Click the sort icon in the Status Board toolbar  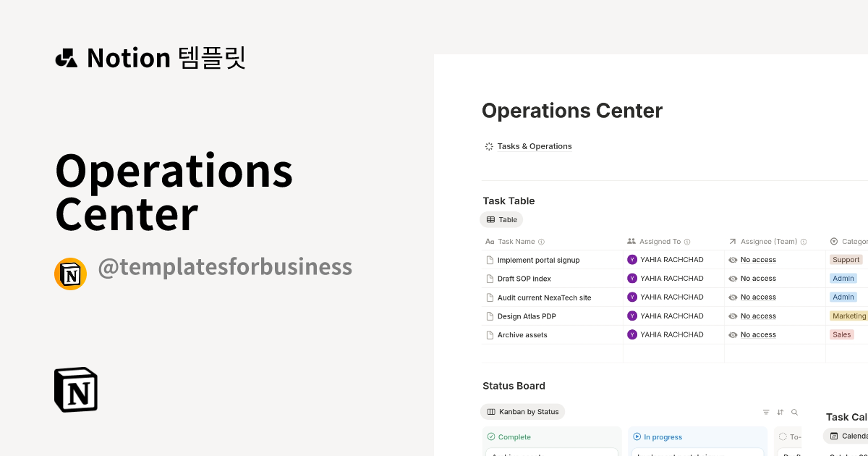[780, 412]
